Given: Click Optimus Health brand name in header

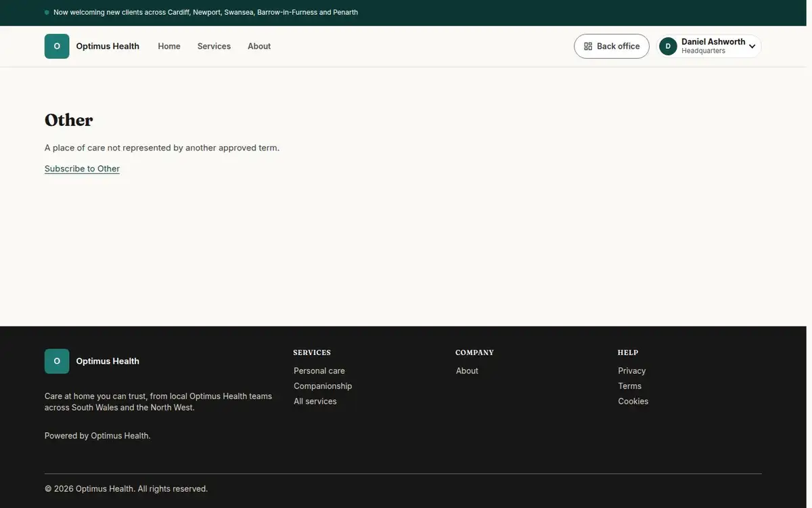Looking at the screenshot, I should (108, 46).
